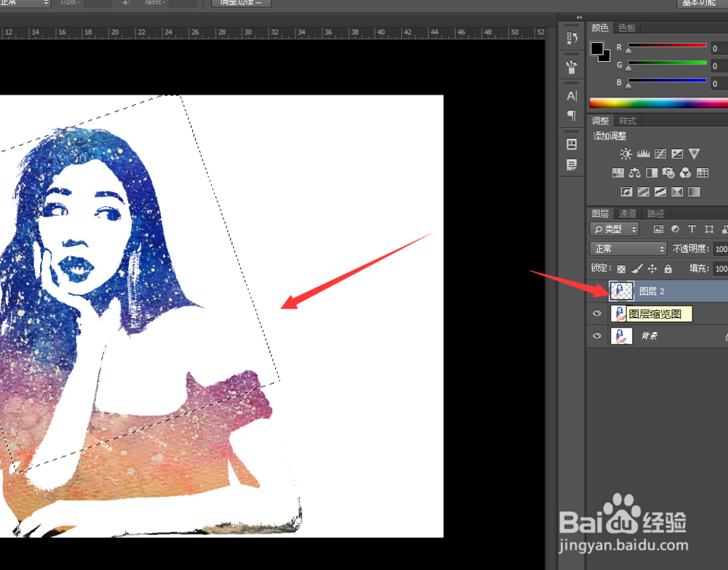Click the R value input field

(719, 48)
